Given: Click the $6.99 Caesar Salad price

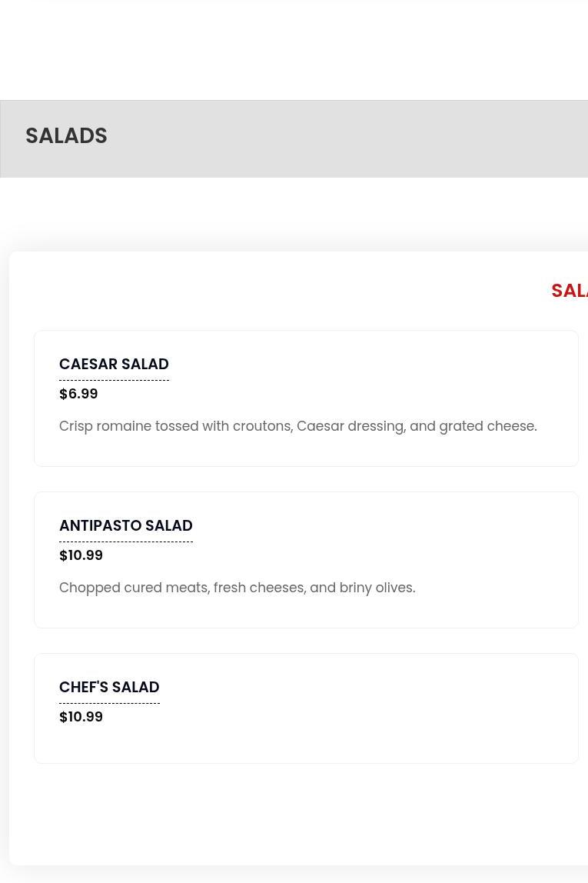Looking at the screenshot, I should coord(78,394).
